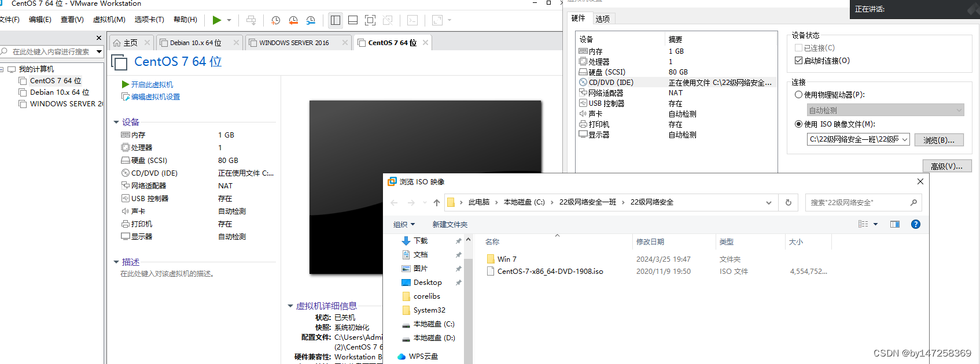Switch to the 硬件 tab in settings dialog
This screenshot has width=980, height=364.
(x=579, y=18)
